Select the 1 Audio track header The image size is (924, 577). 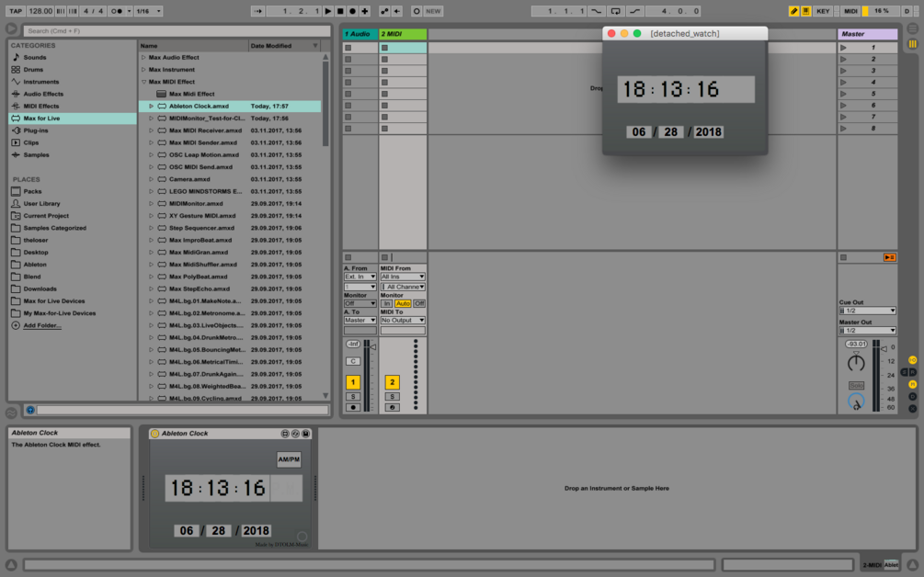(x=359, y=34)
